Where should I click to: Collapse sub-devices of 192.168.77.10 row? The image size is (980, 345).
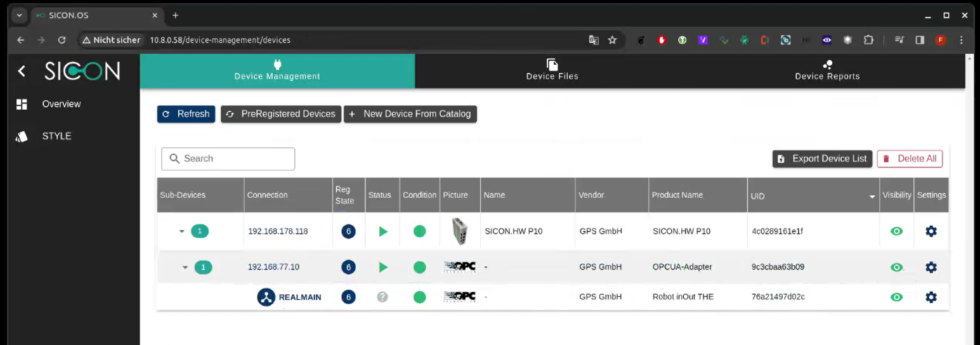(x=185, y=268)
